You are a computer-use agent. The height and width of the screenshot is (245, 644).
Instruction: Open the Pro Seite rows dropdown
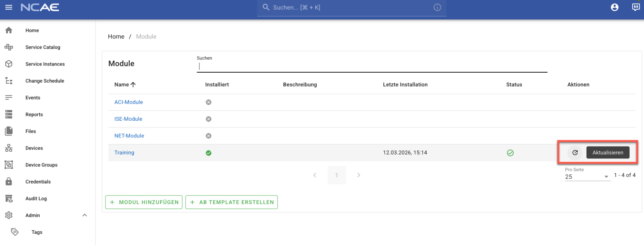tap(587, 177)
